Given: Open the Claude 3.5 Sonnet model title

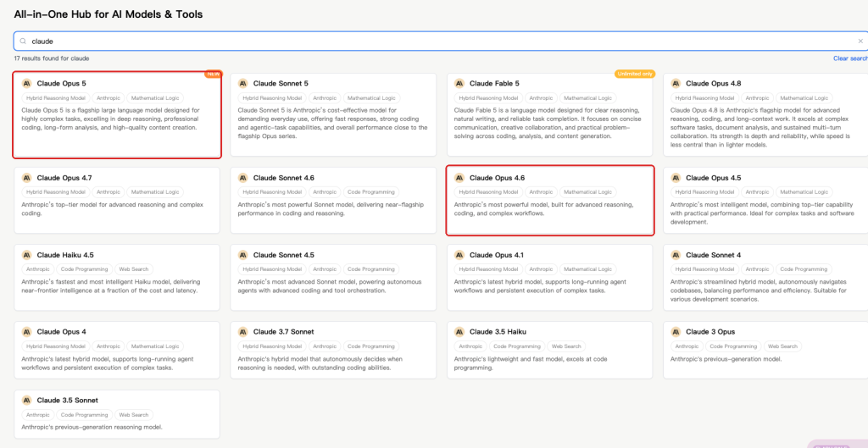Looking at the screenshot, I should coord(68,400).
